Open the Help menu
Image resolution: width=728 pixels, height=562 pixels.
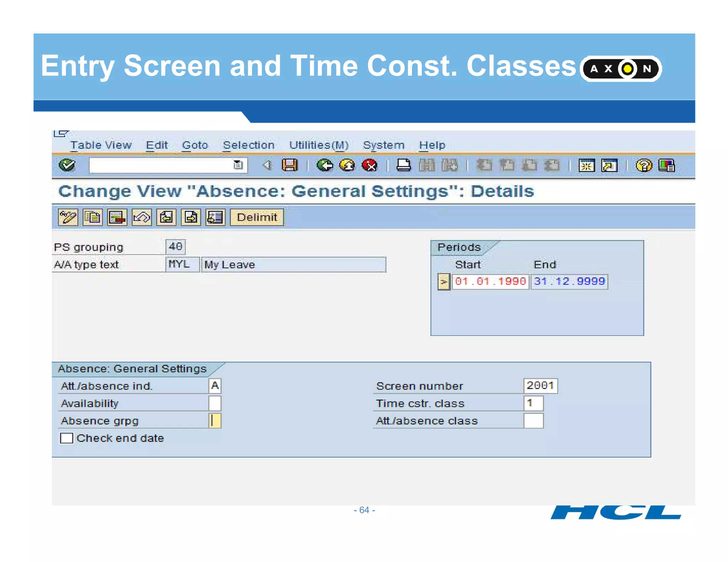pos(432,145)
